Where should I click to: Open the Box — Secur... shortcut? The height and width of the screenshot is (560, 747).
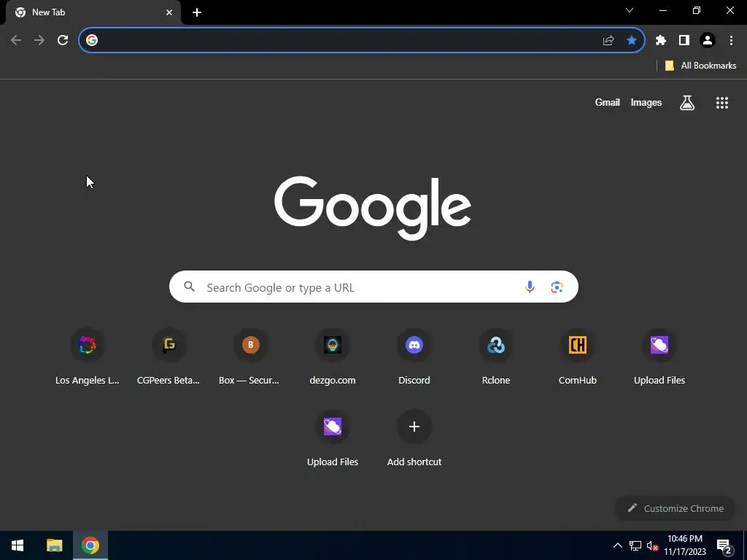click(251, 357)
